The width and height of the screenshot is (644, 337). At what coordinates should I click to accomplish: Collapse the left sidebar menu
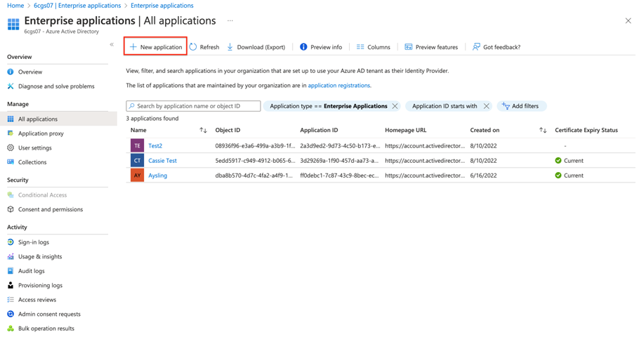[x=112, y=45]
